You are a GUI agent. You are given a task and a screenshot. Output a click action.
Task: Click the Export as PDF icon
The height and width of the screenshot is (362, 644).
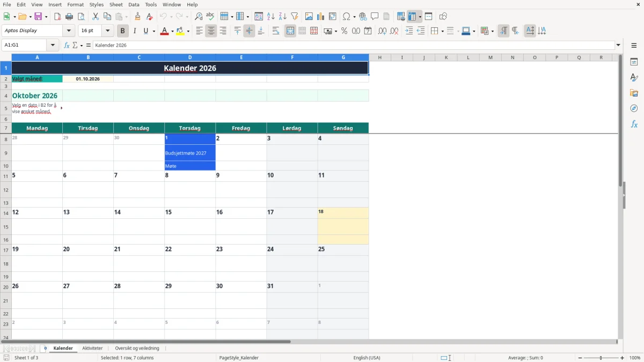(57, 17)
